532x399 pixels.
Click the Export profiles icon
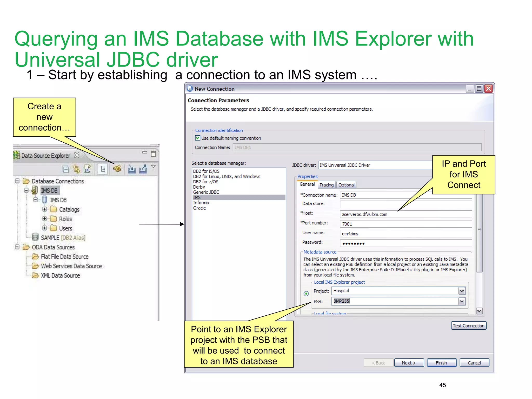[143, 169]
